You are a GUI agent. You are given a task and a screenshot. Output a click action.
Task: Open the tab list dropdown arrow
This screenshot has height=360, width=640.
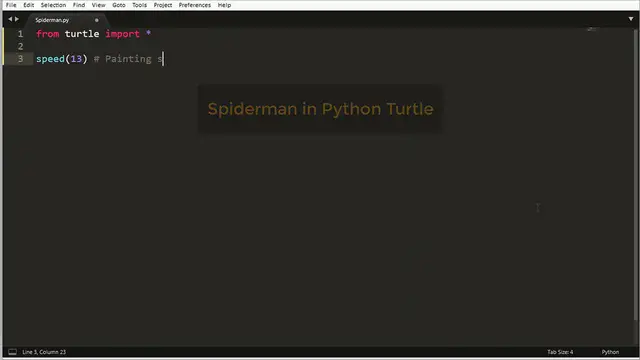coord(631,19)
